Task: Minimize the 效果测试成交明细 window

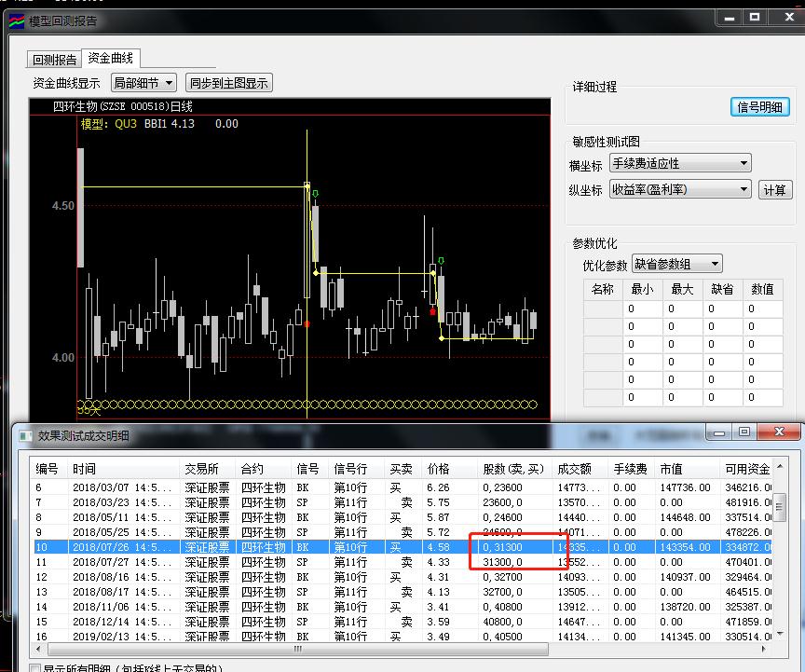Action: [718, 432]
